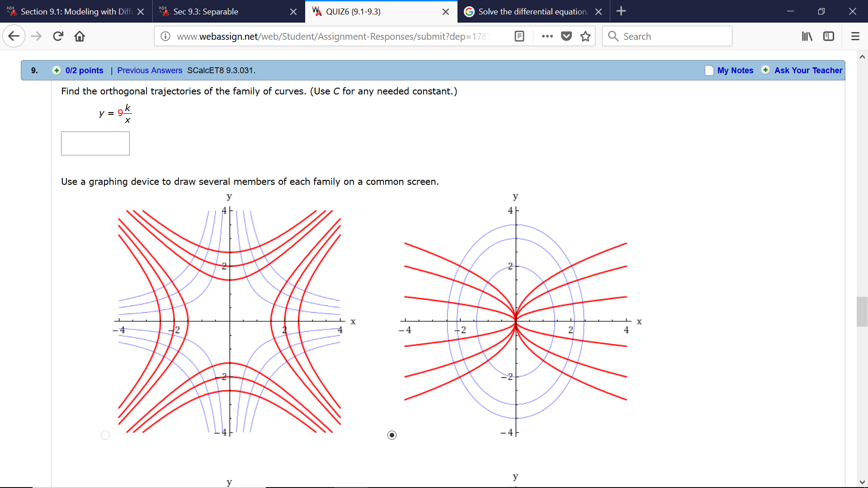
Task: Click the Solve the differential equation tab
Action: (533, 11)
